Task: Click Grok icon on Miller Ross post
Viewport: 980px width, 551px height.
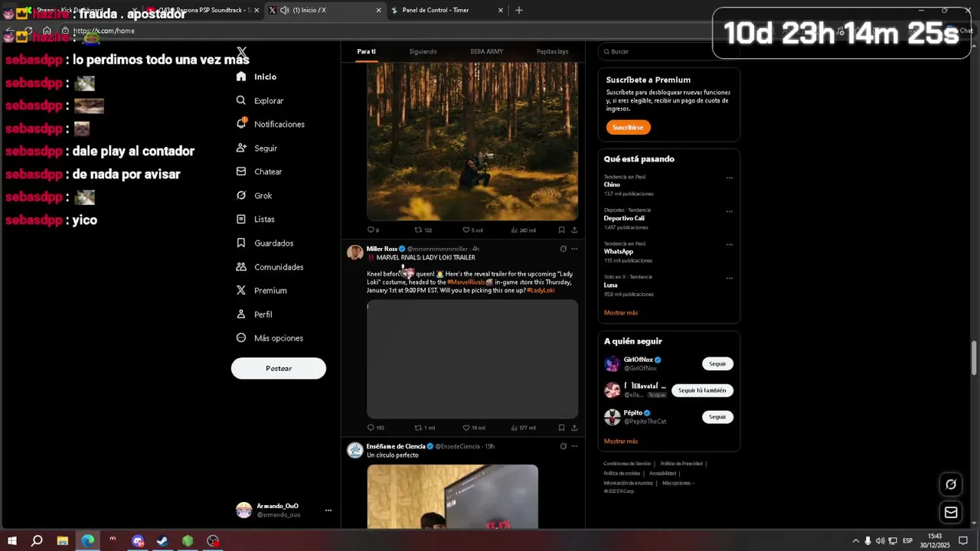Action: coord(563,249)
